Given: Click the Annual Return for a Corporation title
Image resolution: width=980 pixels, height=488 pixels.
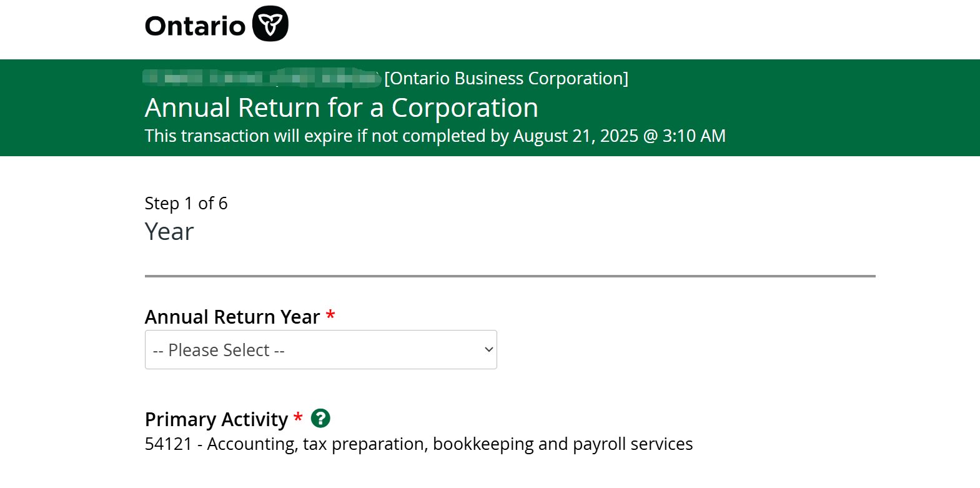Looking at the screenshot, I should (341, 107).
